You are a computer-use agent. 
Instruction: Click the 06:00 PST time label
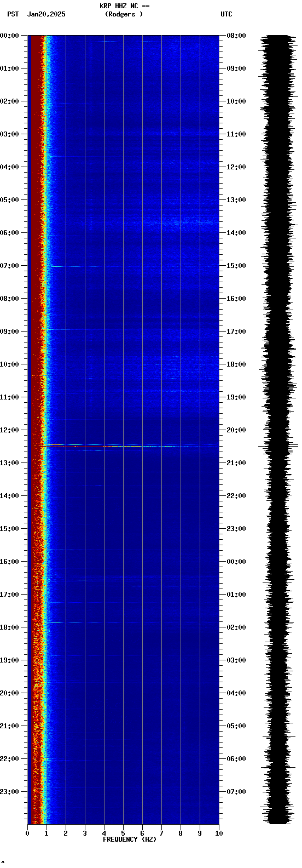pyautogui.click(x=9, y=233)
